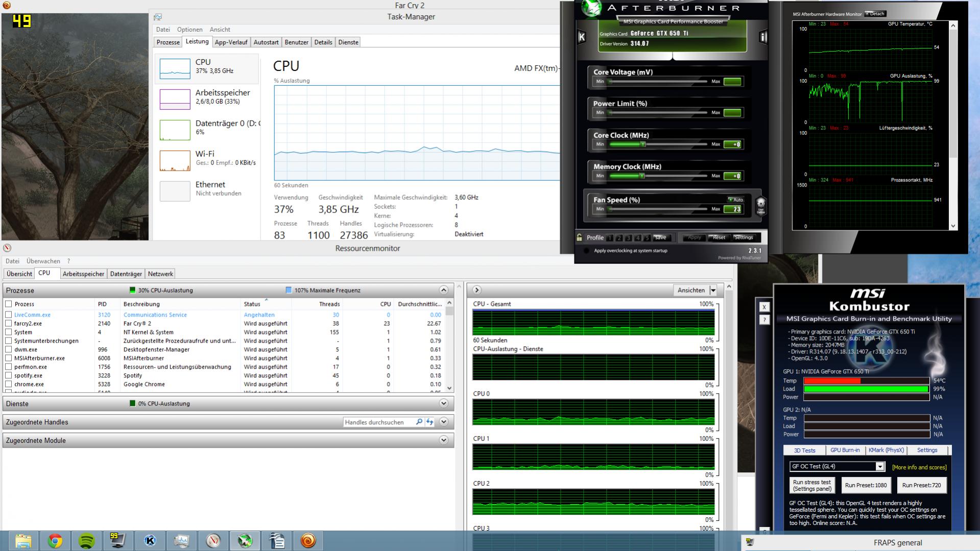Switch to MSI Afterburner on the taskbar
Viewport: 980px width, 551px height.
245,541
